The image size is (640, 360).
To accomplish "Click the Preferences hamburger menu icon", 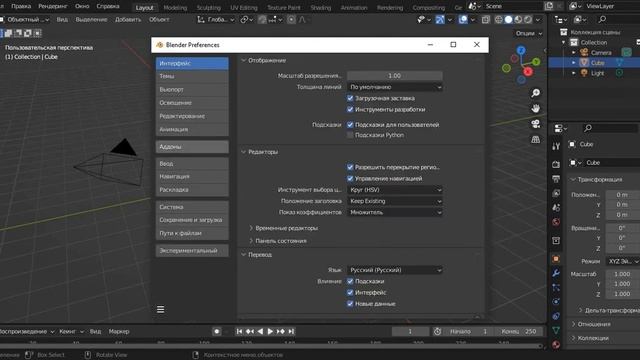I will pos(160,309).
